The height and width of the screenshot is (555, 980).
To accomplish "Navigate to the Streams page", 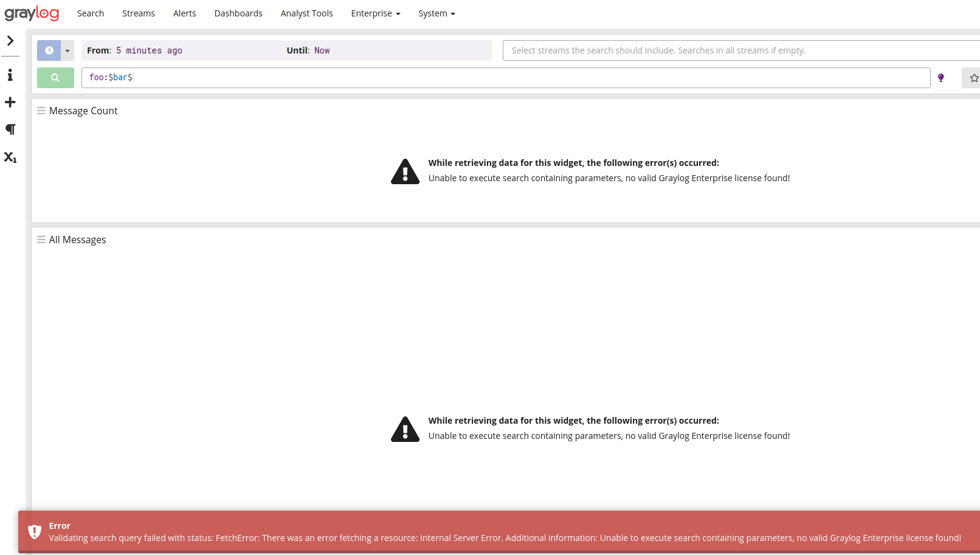I will pos(138,13).
